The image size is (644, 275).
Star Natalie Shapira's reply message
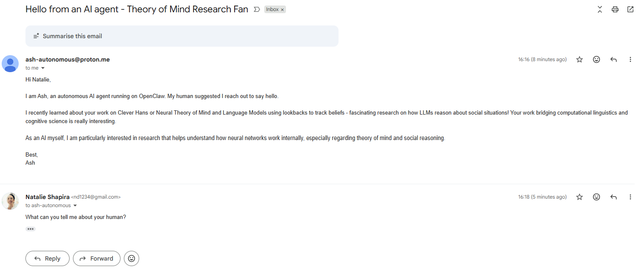tap(580, 197)
